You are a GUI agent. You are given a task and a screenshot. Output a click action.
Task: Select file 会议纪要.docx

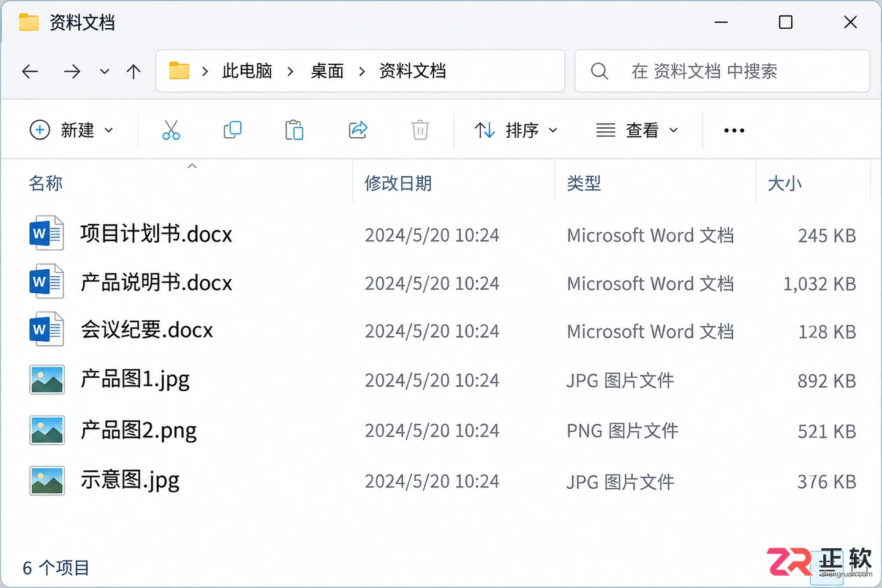coord(147,330)
